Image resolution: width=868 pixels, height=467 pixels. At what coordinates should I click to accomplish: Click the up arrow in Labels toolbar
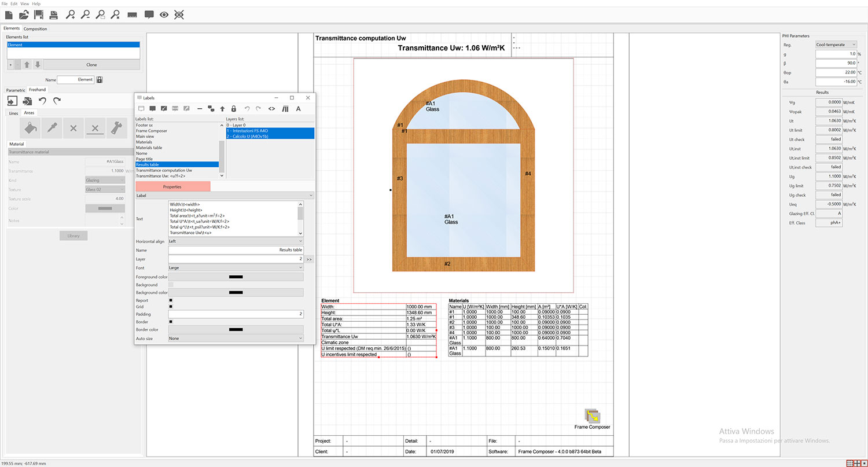(x=222, y=109)
